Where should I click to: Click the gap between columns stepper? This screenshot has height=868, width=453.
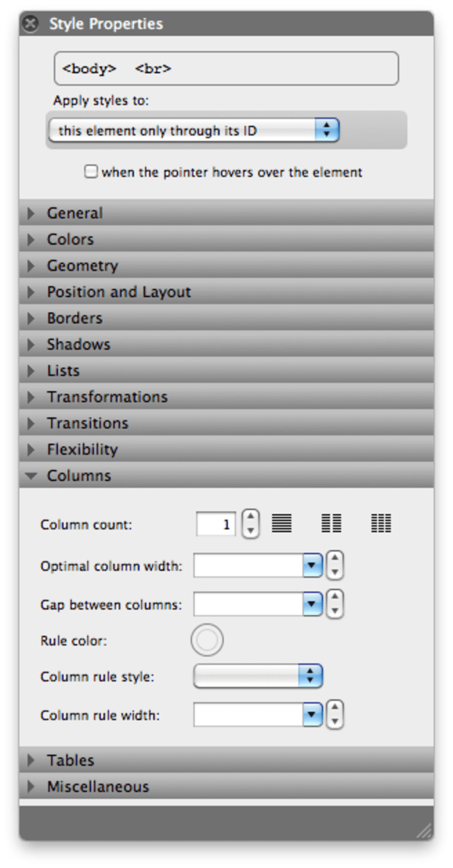pos(335,604)
